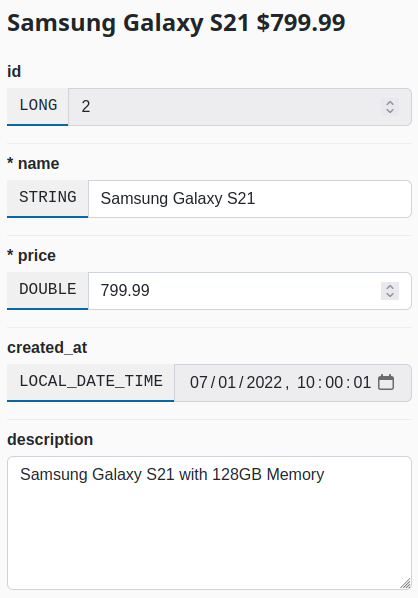
Task: Select the day 01 in created_at
Action: (x=227, y=383)
